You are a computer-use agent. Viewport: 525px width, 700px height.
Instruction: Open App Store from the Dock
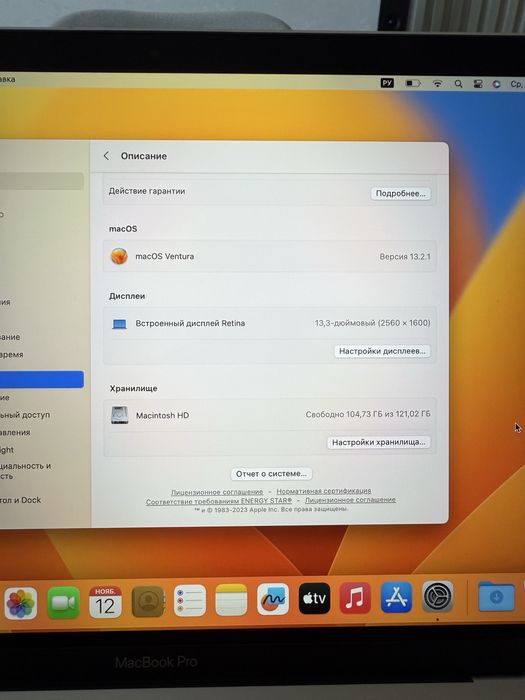tap(396, 597)
